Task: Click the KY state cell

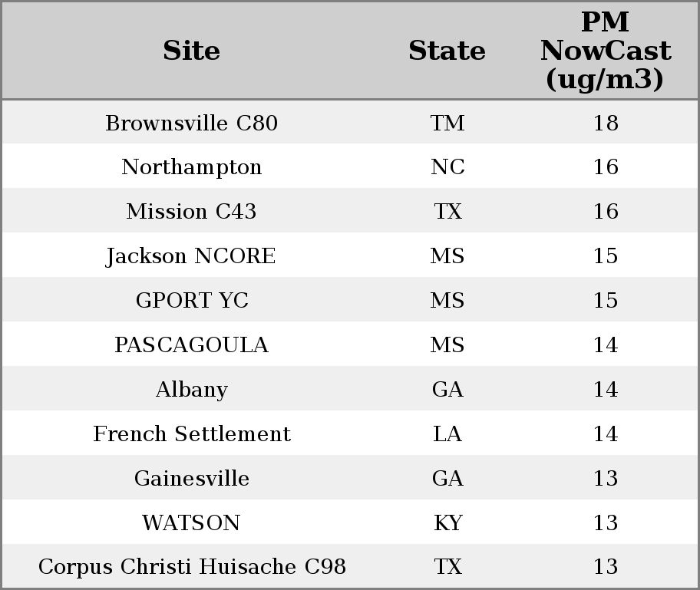Action: (447, 522)
